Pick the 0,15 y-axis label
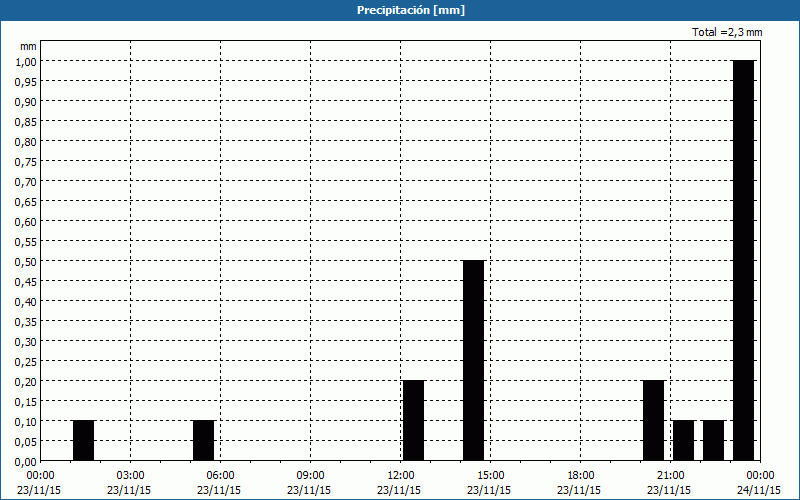Screen dimensions: 800x500 pyautogui.click(x=26, y=402)
